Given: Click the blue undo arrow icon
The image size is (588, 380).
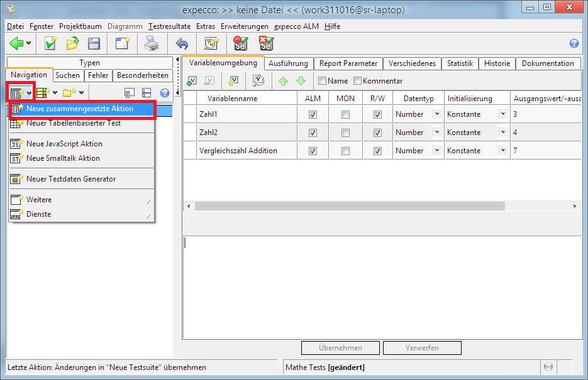Looking at the screenshot, I should click(182, 43).
